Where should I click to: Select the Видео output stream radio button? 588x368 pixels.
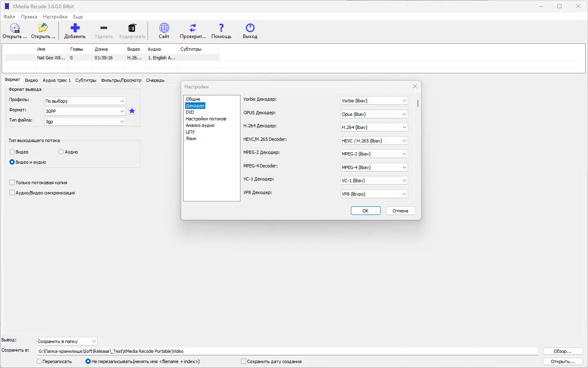12,152
